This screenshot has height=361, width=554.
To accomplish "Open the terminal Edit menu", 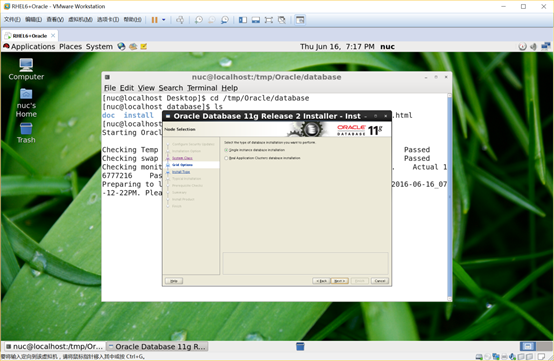I will point(126,88).
